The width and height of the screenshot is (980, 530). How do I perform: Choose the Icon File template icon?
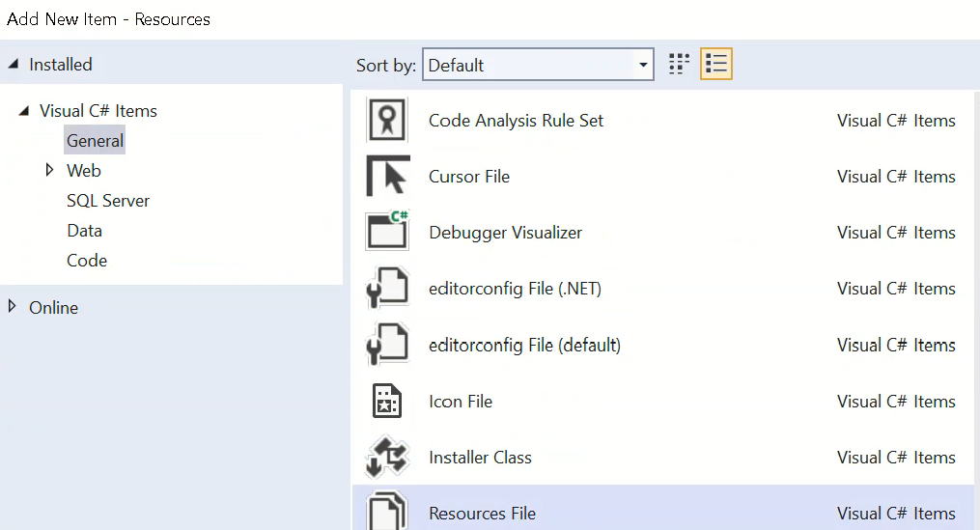tap(387, 401)
